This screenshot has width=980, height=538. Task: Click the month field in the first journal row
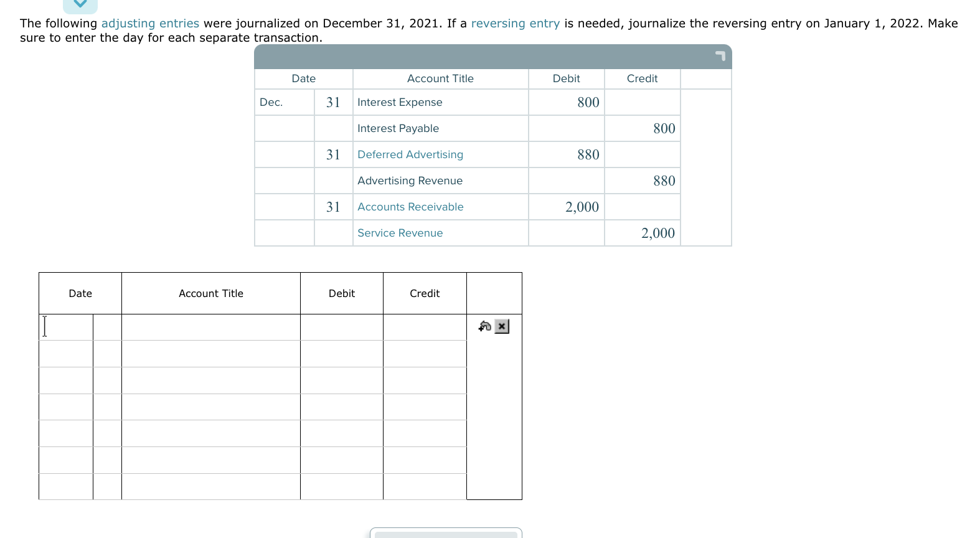pos(66,328)
